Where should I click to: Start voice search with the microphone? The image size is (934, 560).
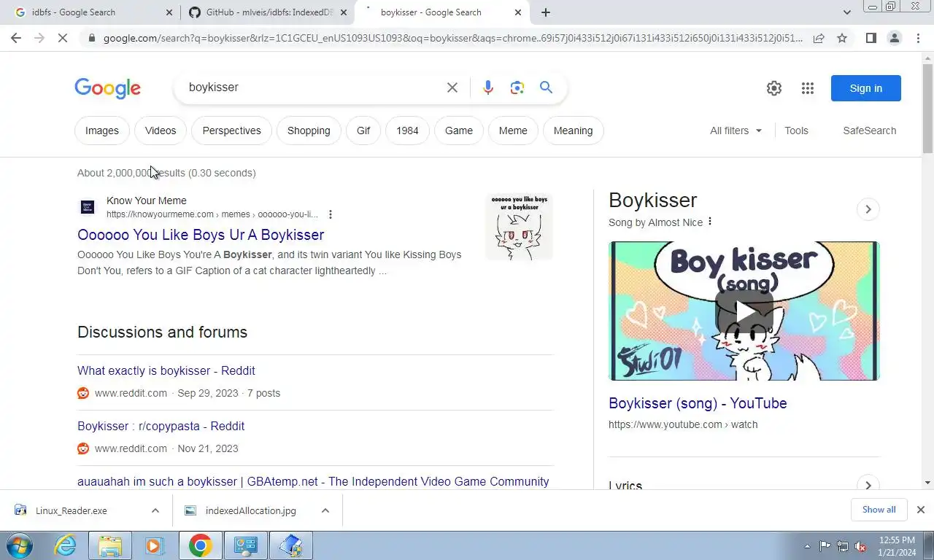488,87
